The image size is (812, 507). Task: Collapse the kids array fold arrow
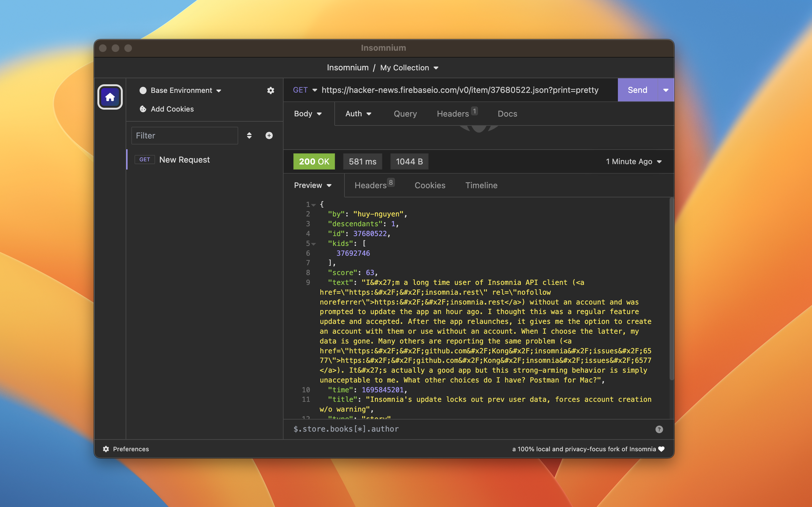coord(314,244)
